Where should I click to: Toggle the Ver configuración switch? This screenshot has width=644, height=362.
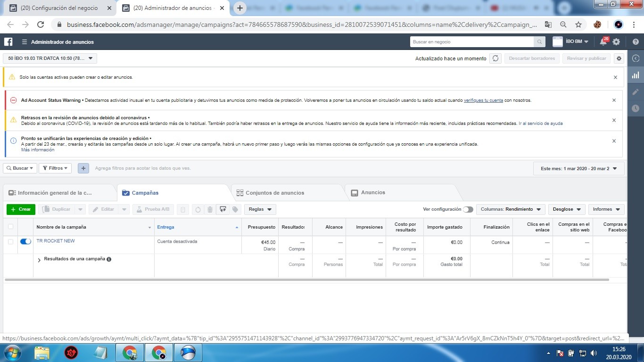coord(468,209)
